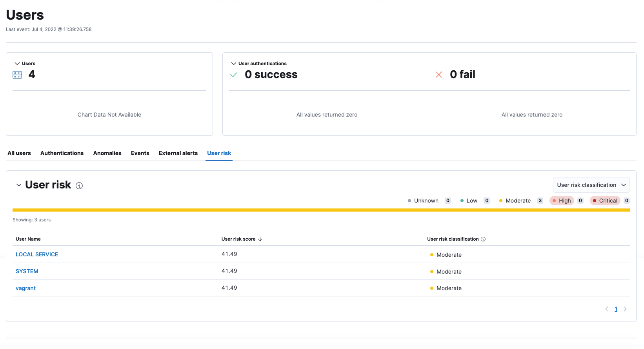Click the Users storage icon next to 4
The height and width of the screenshot is (349, 644).
[x=17, y=75]
